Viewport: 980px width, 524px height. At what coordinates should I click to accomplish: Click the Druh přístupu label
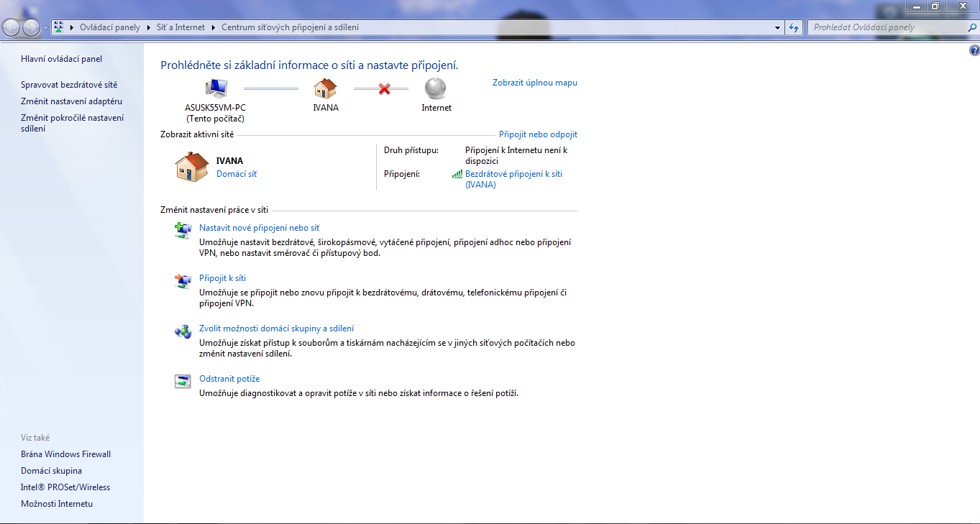[411, 150]
